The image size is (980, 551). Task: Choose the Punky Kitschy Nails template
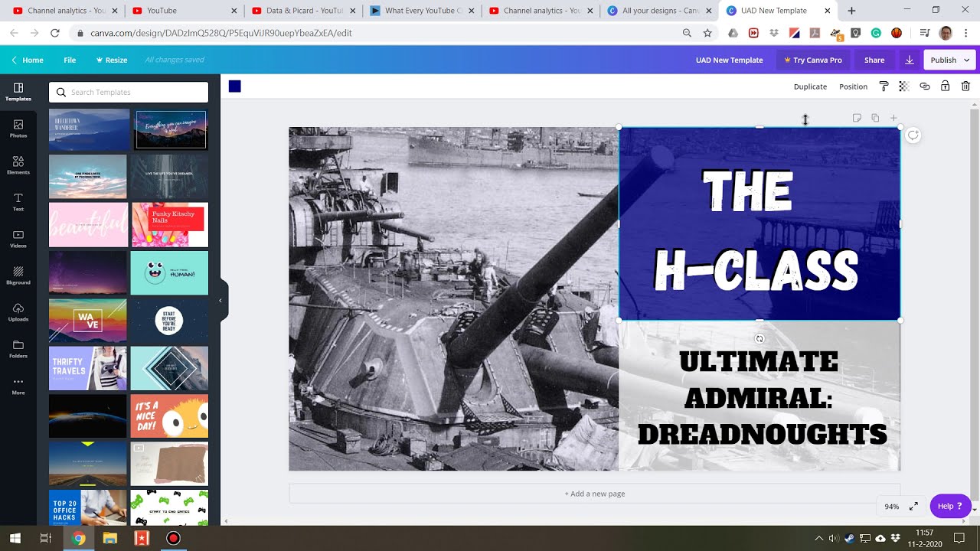[169, 225]
